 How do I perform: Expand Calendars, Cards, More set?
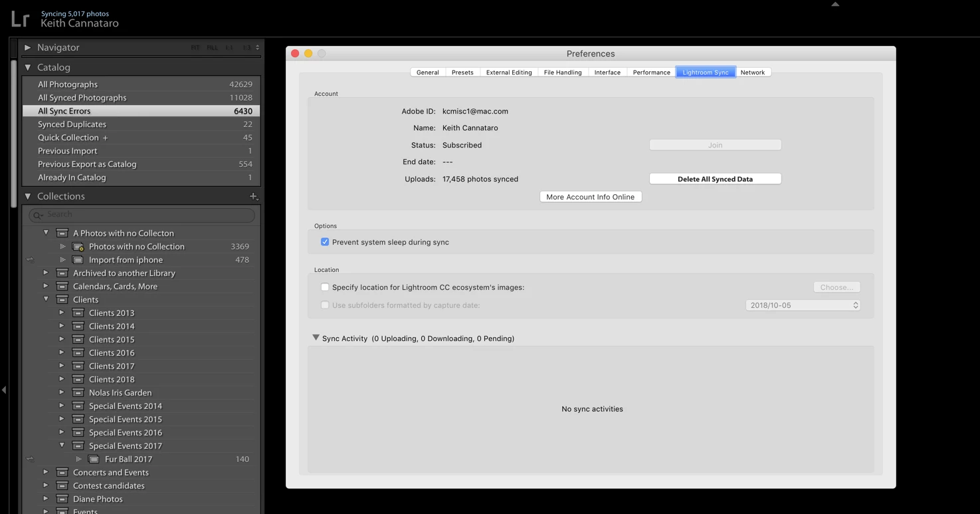[46, 286]
